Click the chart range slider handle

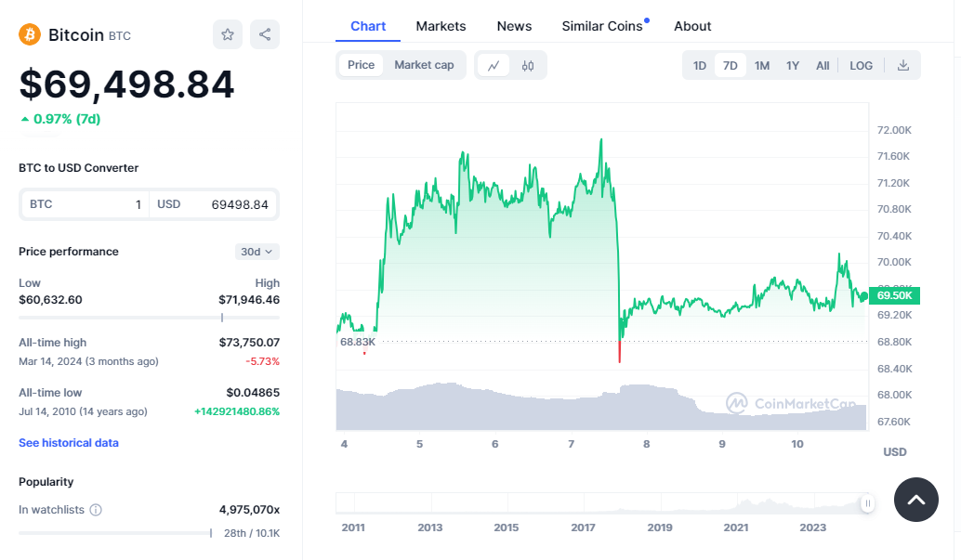point(867,503)
